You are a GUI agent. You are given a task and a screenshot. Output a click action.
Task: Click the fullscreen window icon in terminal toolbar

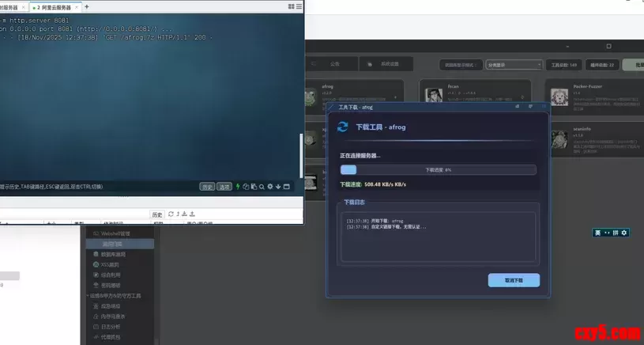[287, 187]
